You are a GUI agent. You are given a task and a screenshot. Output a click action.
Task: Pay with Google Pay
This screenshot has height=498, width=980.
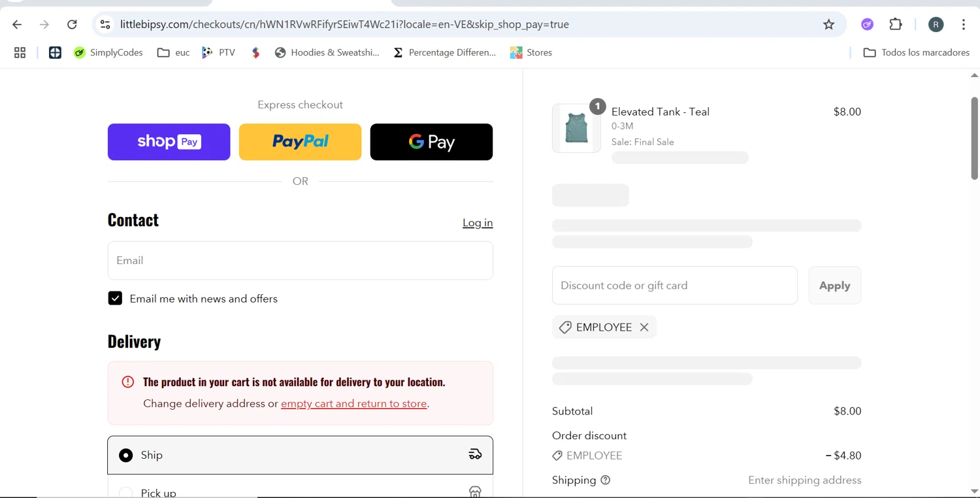[431, 142]
